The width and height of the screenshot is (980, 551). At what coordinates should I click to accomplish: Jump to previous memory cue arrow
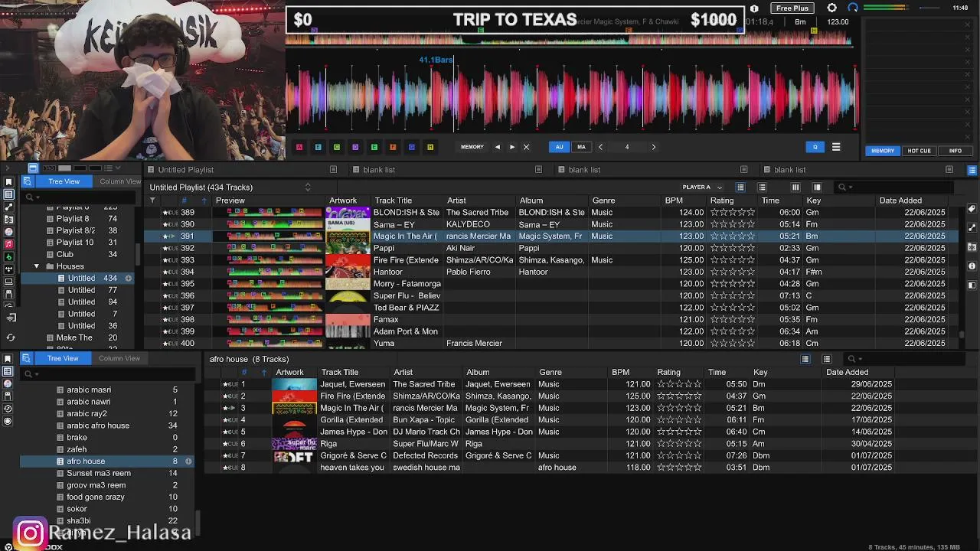pyautogui.click(x=498, y=147)
